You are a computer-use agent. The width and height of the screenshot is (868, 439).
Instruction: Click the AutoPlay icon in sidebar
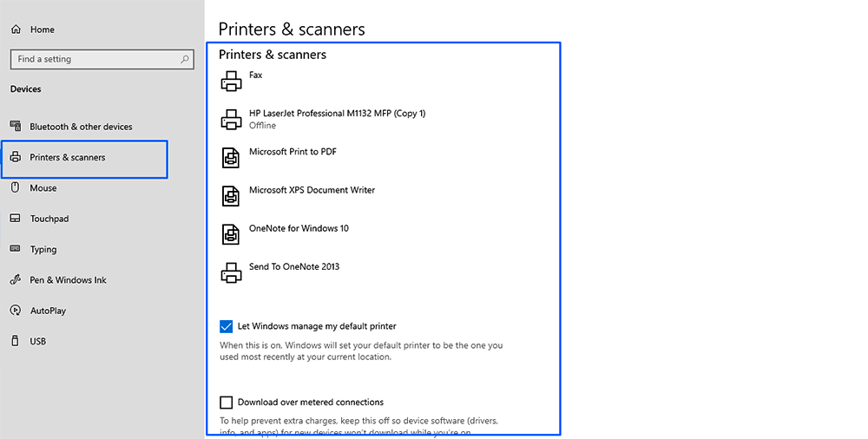coord(16,311)
